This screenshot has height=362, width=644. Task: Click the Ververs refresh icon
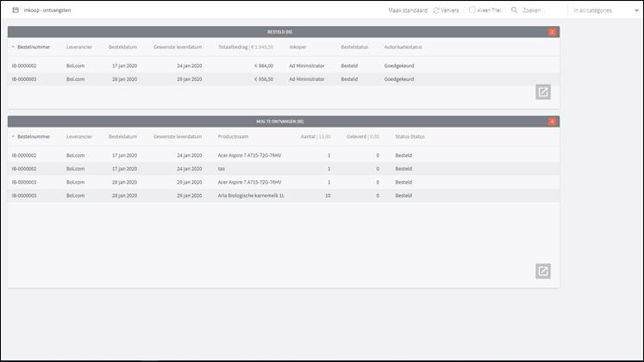[436, 10]
